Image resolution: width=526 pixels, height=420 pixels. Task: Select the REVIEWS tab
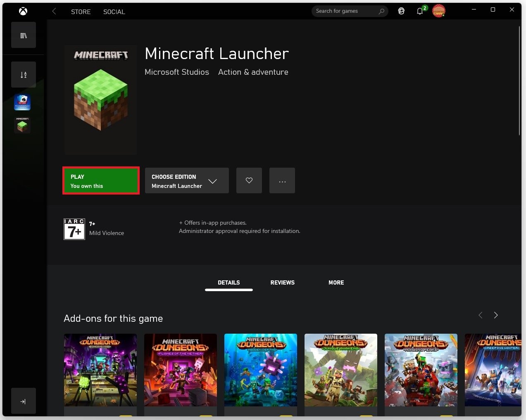[283, 283]
